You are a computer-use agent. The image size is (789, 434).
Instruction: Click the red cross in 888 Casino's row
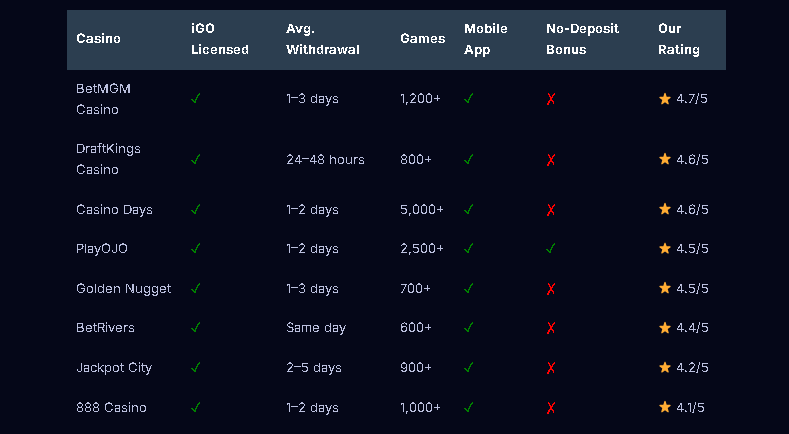tap(551, 407)
